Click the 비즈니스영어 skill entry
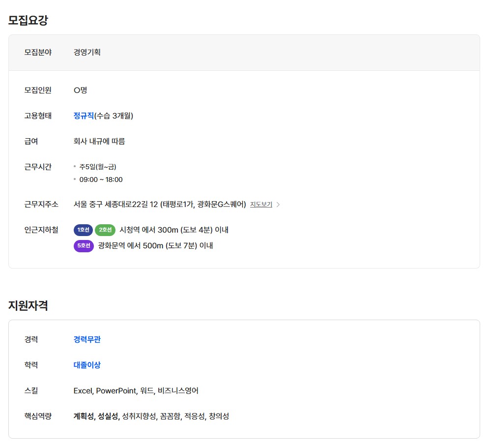The width and height of the screenshot is (489, 448). pyautogui.click(x=178, y=391)
